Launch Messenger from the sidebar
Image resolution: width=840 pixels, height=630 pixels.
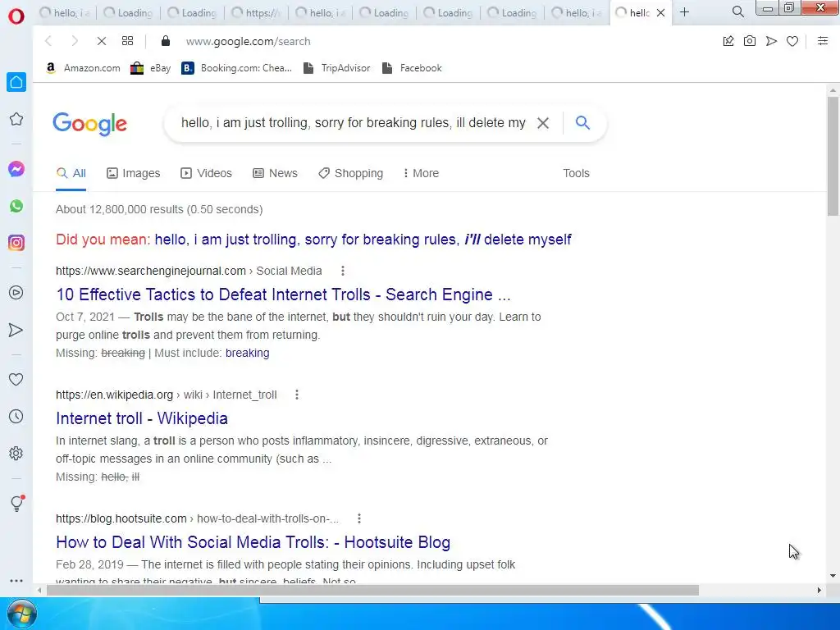16,169
